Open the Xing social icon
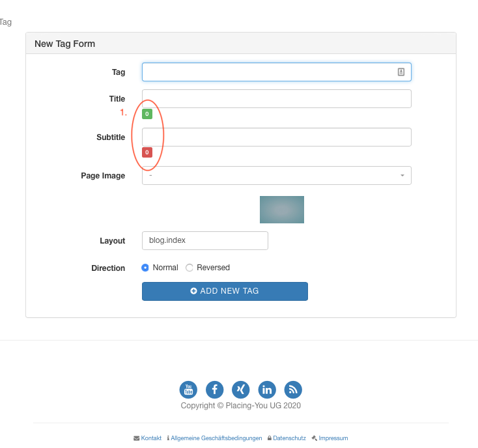The width and height of the screenshot is (478, 448). pyautogui.click(x=241, y=389)
